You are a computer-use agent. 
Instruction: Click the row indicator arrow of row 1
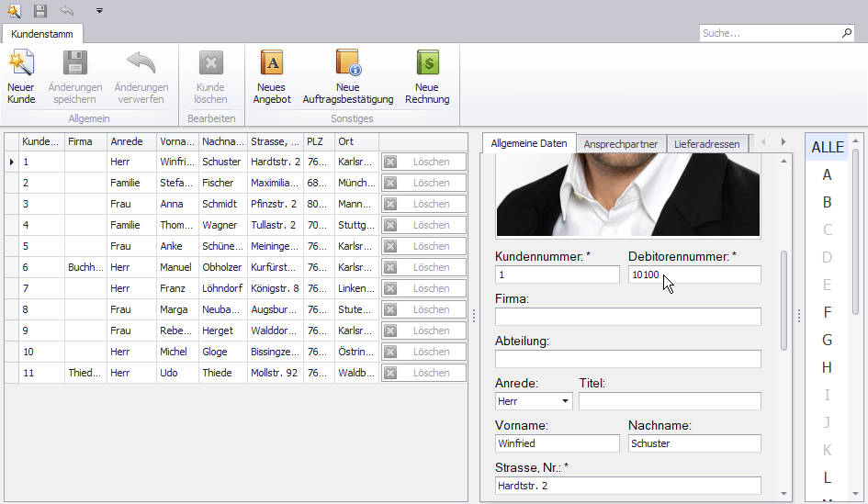point(12,162)
